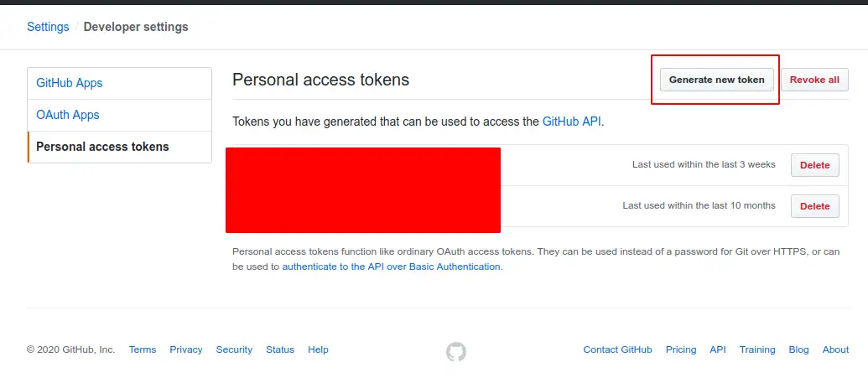868x383 pixels.
Task: View the Pricing footer link
Action: pyautogui.click(x=681, y=349)
